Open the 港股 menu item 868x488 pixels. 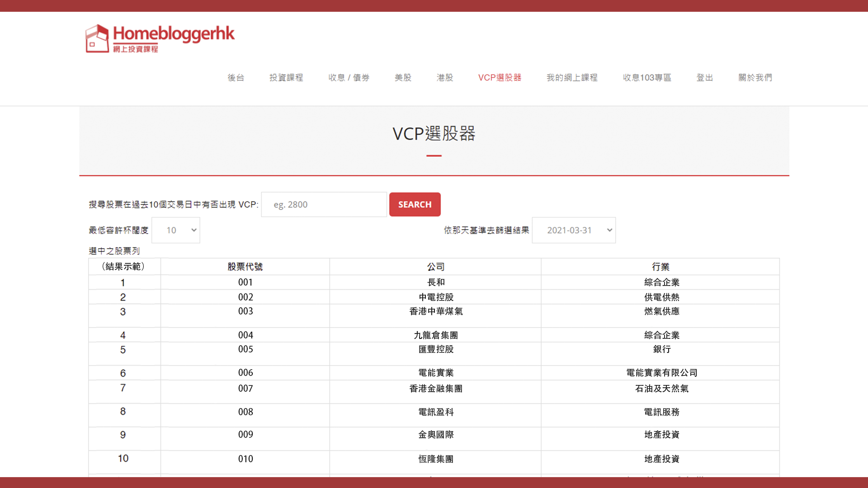pos(445,78)
